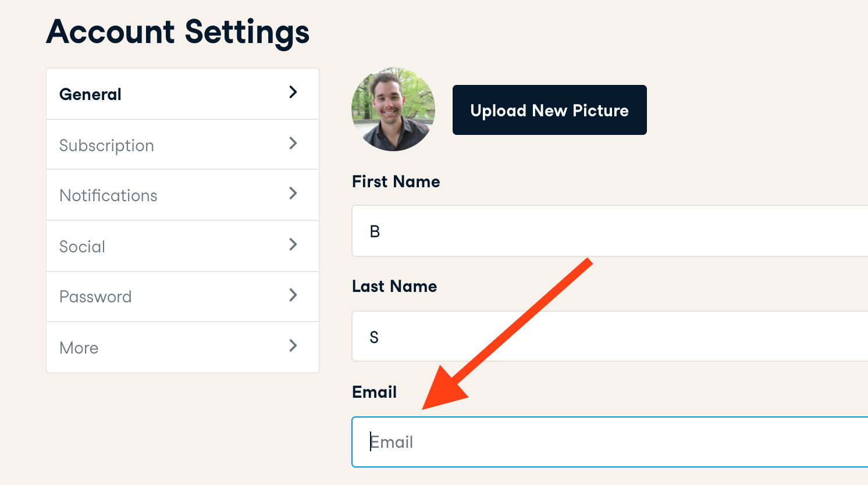868x485 pixels.
Task: Click the chevron arrow beside Notifications
Action: 293,193
